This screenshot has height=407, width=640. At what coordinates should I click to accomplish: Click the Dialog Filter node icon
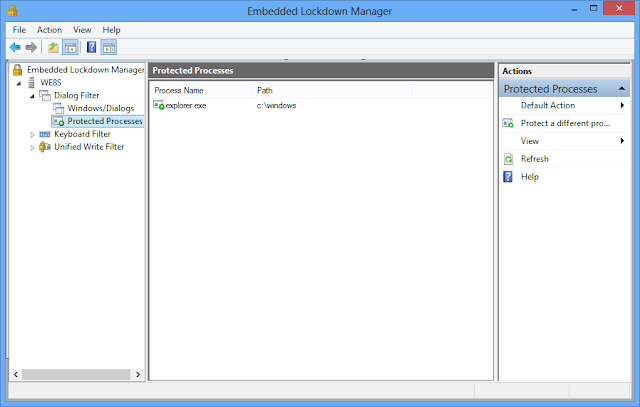pyautogui.click(x=44, y=96)
